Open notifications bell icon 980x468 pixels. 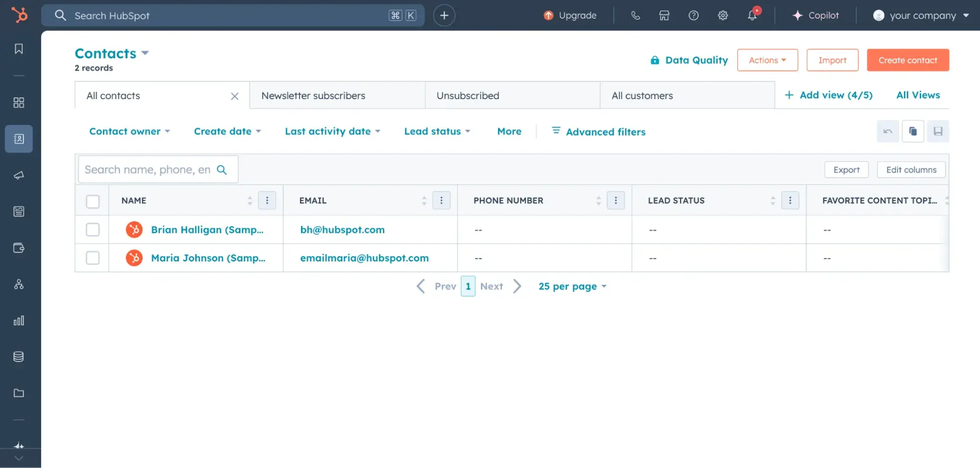pos(752,15)
